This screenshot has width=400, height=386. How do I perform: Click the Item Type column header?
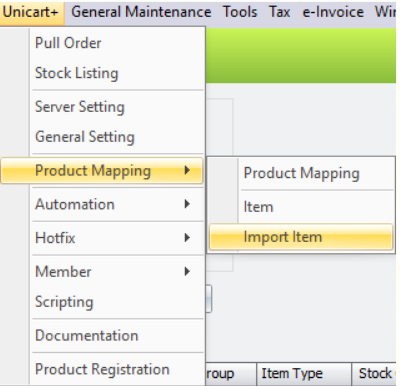[x=304, y=374]
